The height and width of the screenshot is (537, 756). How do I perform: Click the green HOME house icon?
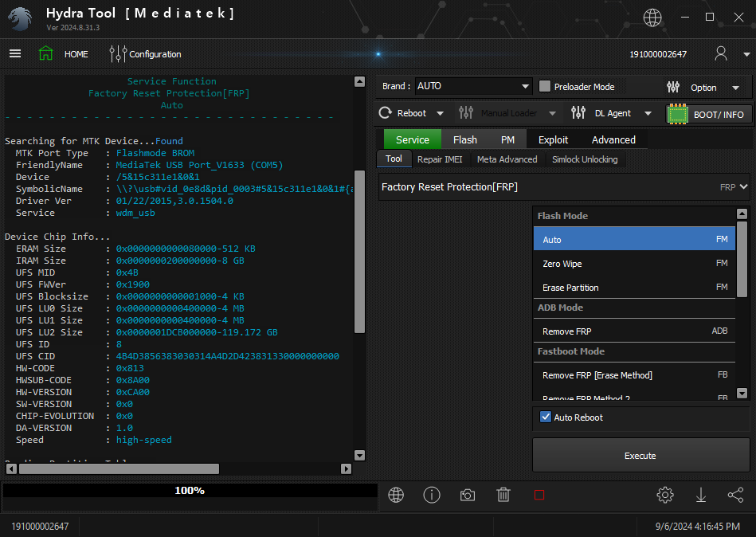click(45, 53)
